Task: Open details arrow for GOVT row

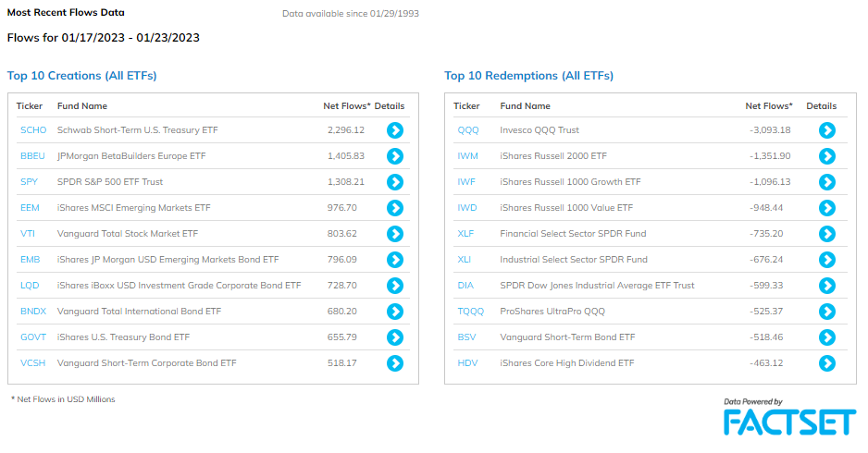Action: click(x=395, y=337)
